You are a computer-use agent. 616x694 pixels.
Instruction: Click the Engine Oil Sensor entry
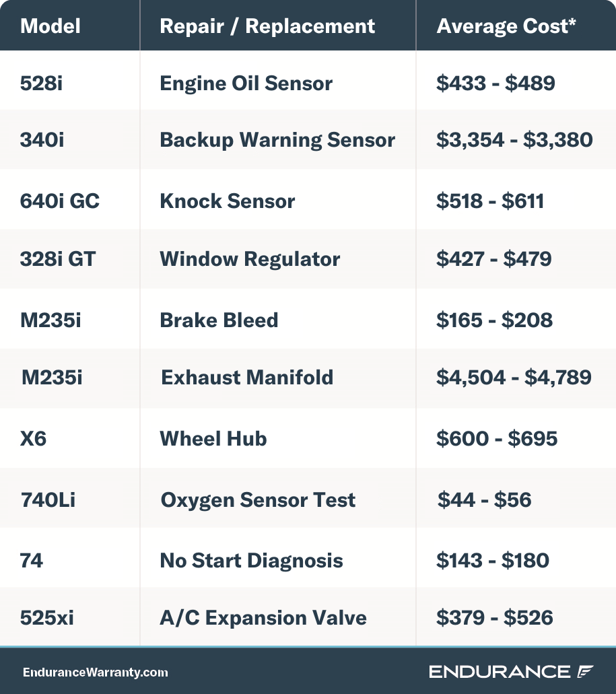(x=246, y=83)
